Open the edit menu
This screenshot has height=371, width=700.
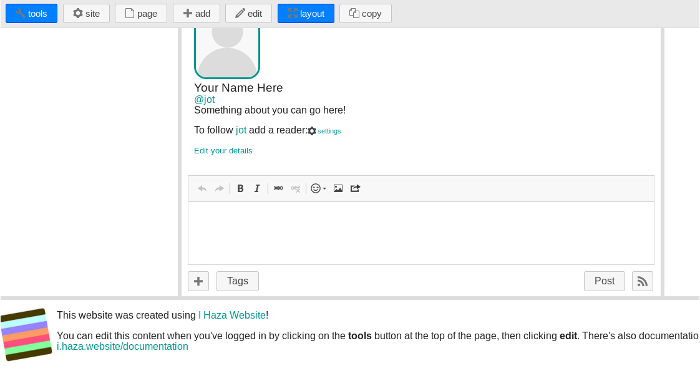pos(249,13)
